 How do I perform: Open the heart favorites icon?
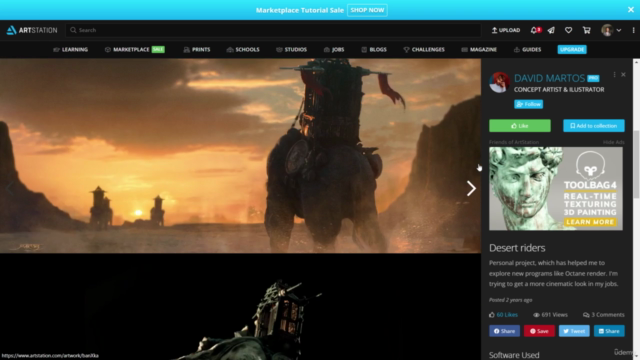[568, 30]
